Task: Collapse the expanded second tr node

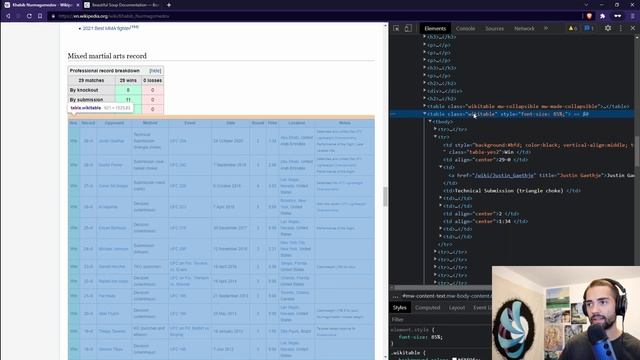Action: coord(435,137)
